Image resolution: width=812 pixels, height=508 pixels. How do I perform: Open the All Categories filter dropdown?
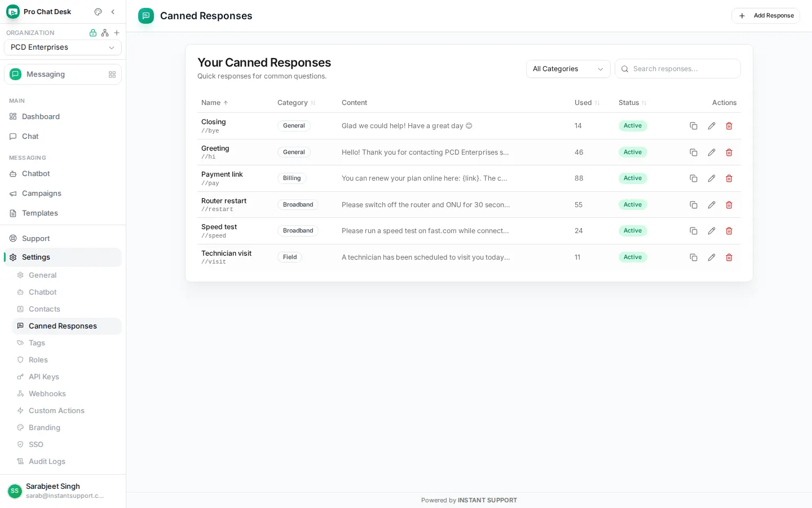tap(568, 69)
